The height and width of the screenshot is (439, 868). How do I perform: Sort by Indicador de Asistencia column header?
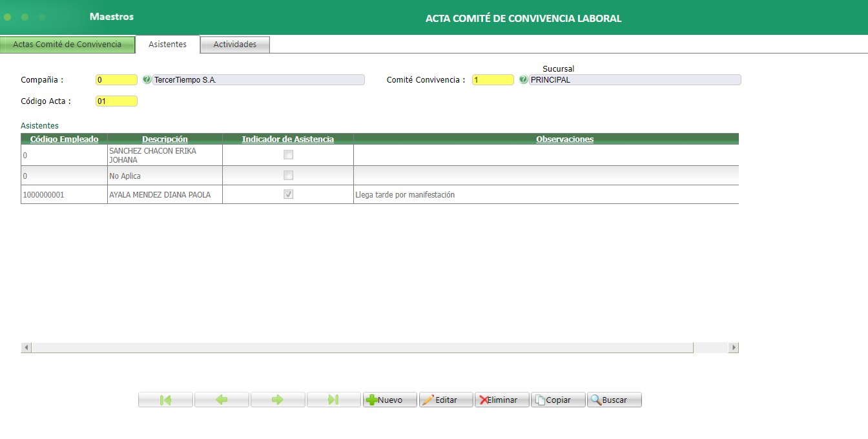pyautogui.click(x=288, y=139)
